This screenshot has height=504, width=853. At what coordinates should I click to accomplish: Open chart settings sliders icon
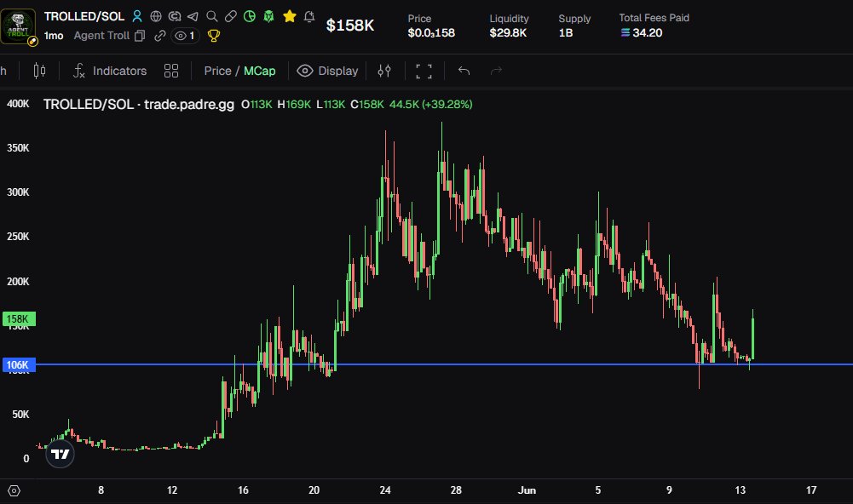[x=384, y=71]
